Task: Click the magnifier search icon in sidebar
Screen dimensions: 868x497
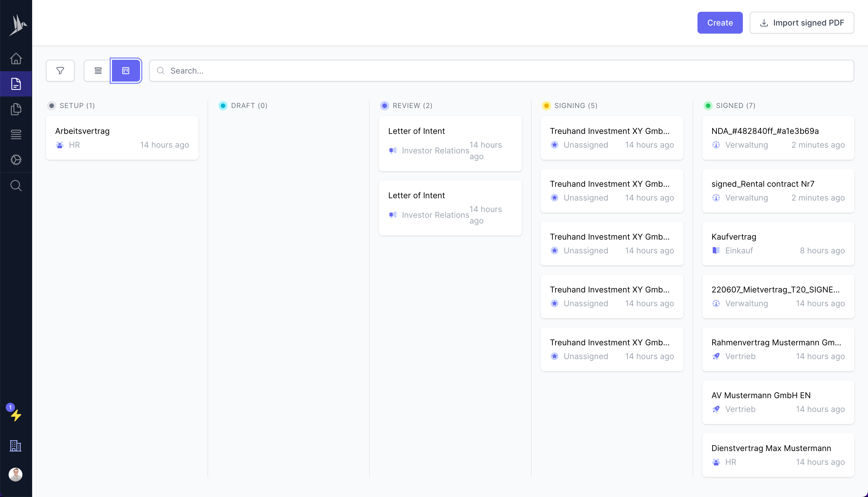Action: click(x=16, y=185)
